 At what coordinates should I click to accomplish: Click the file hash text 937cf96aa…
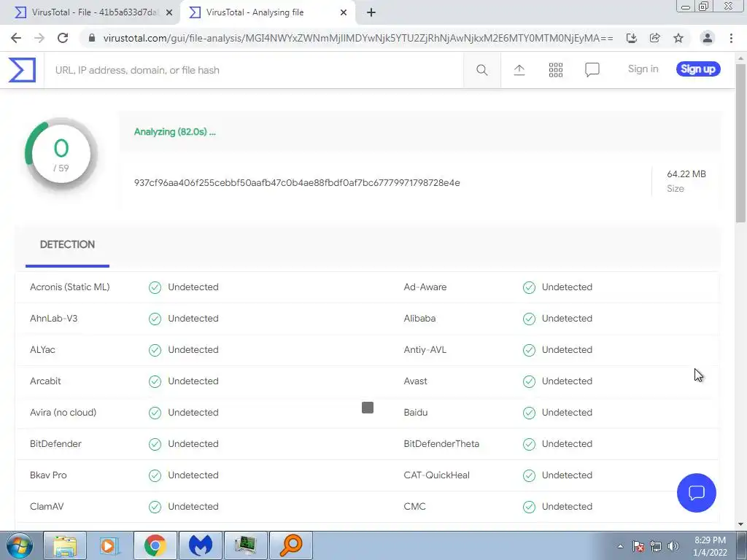click(x=297, y=183)
